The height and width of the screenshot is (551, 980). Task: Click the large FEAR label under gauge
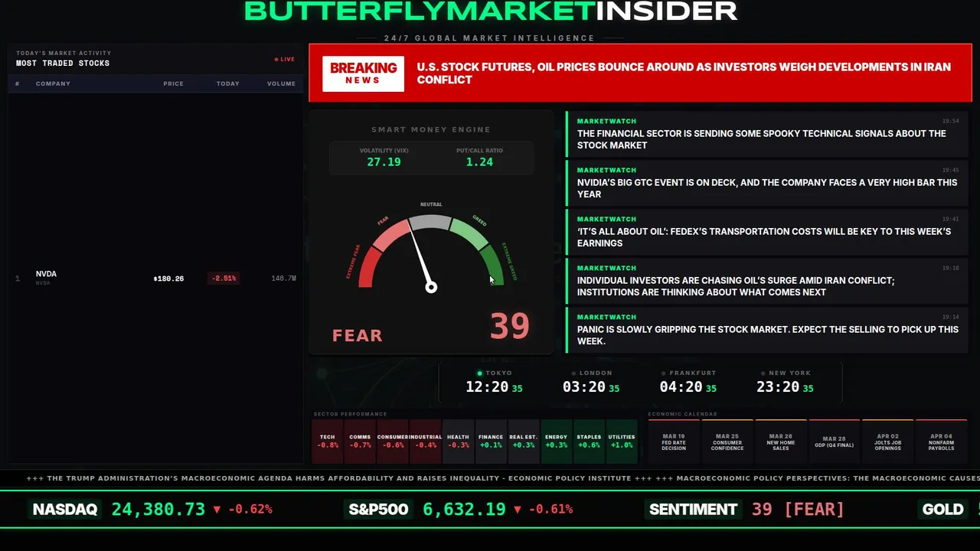click(358, 335)
